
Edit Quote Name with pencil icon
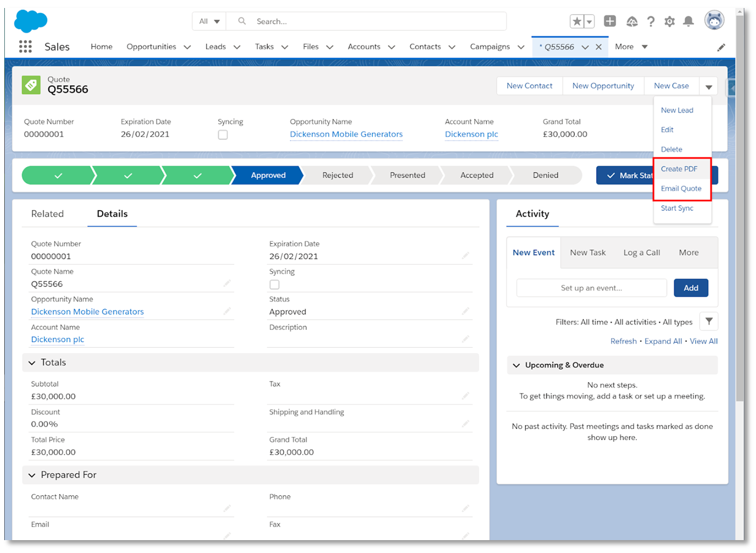(x=227, y=283)
